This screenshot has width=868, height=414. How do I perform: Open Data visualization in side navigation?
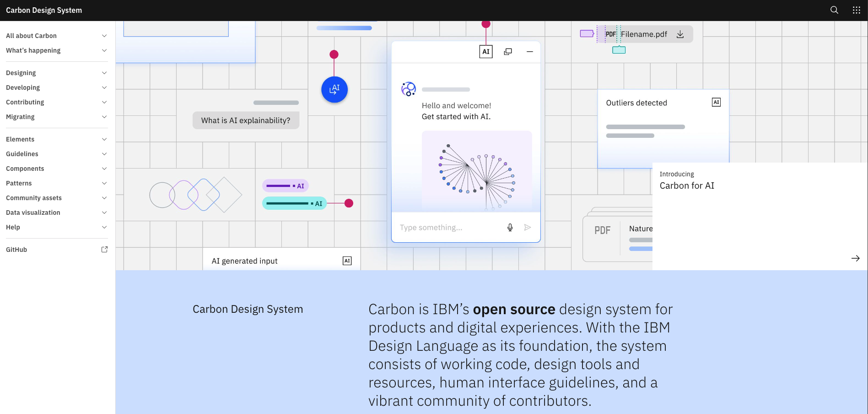tap(57, 212)
